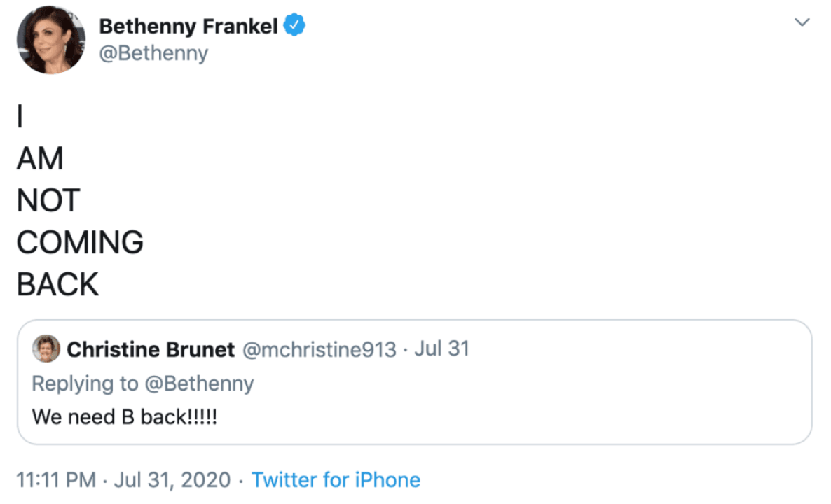Open the tweet options chevron menu

(x=802, y=22)
